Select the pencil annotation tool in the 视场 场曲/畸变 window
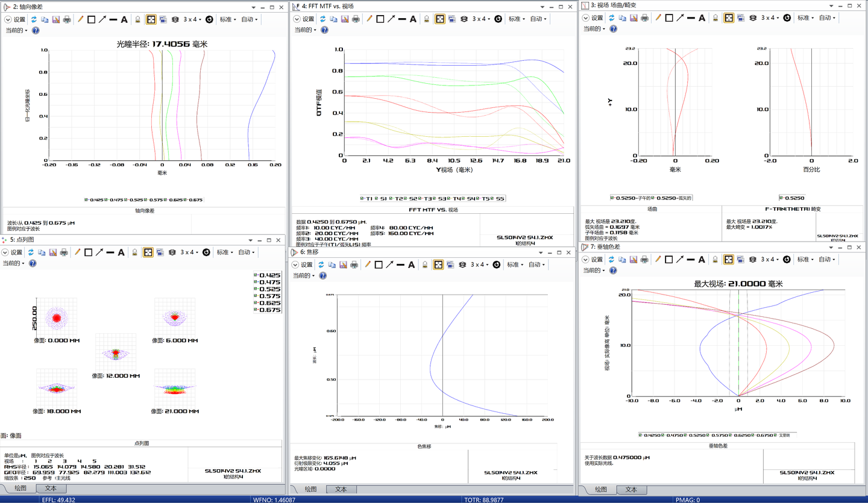 (658, 18)
